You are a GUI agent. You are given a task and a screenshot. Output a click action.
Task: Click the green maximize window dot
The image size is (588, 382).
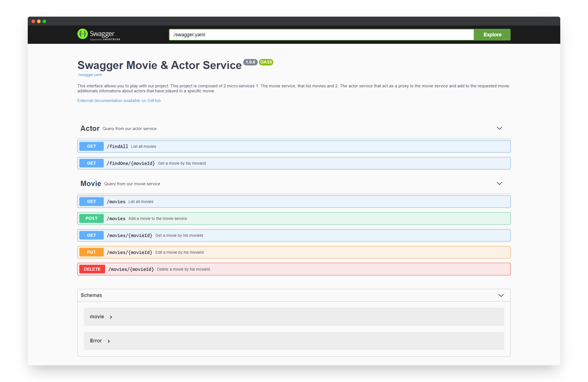pyautogui.click(x=44, y=21)
